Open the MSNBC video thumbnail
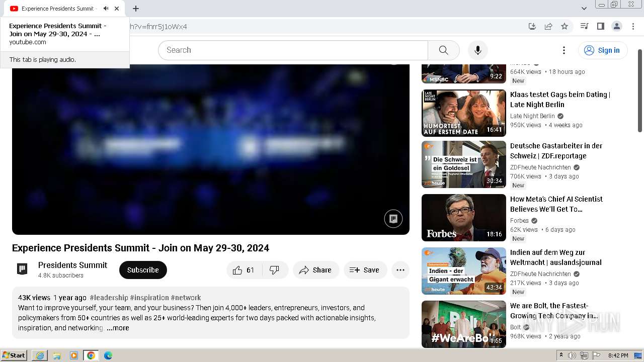The height and width of the screenshot is (362, 644). pos(464,73)
